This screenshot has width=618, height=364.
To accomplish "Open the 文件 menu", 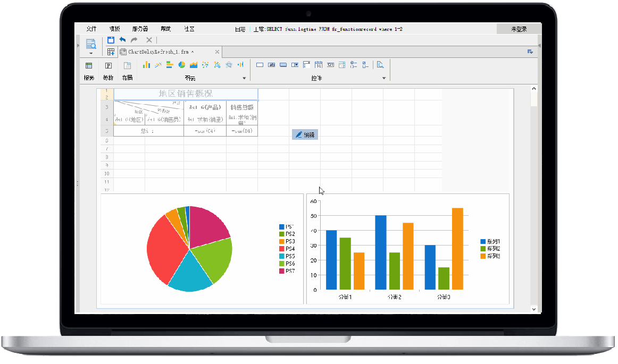I will click(91, 29).
